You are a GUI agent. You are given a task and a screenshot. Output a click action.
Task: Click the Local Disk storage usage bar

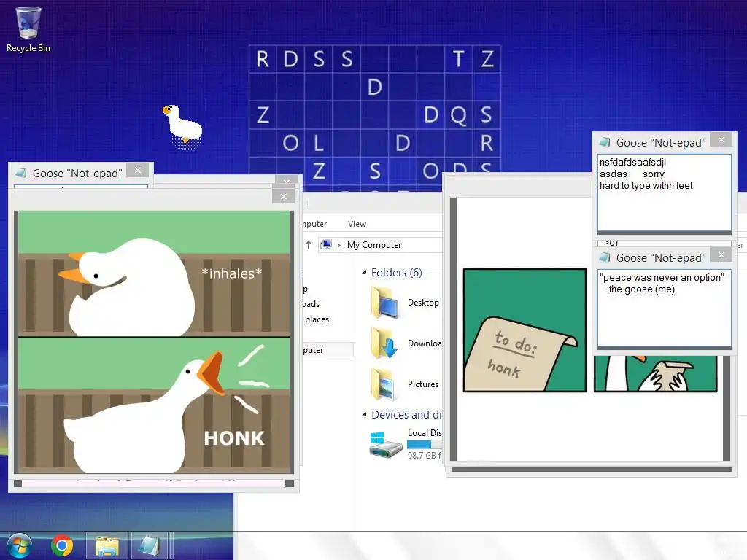[x=425, y=444]
